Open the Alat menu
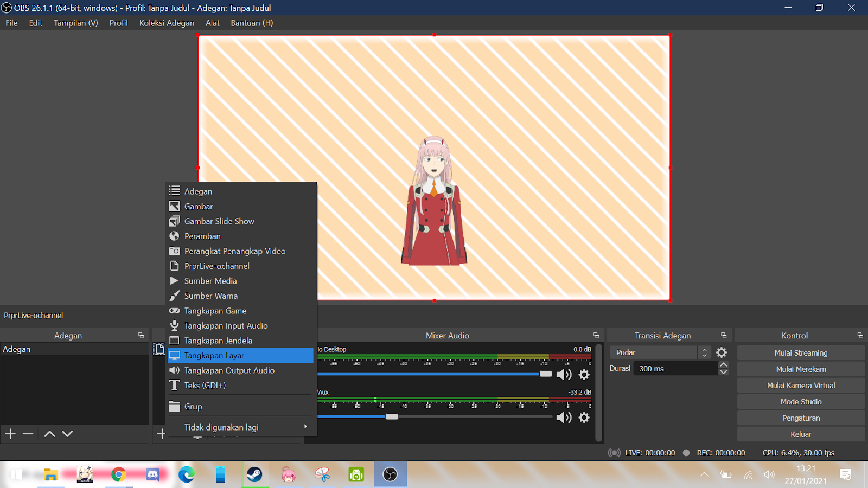868x488 pixels. pyautogui.click(x=213, y=23)
